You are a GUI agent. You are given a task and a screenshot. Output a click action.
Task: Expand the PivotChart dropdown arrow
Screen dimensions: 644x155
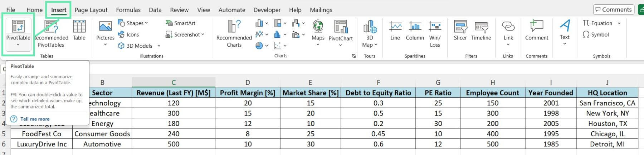(x=341, y=45)
